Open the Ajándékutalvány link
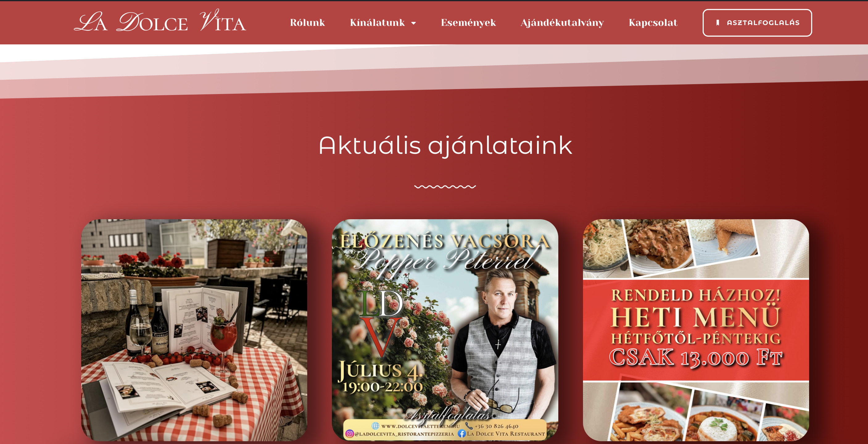The image size is (868, 444). point(562,23)
